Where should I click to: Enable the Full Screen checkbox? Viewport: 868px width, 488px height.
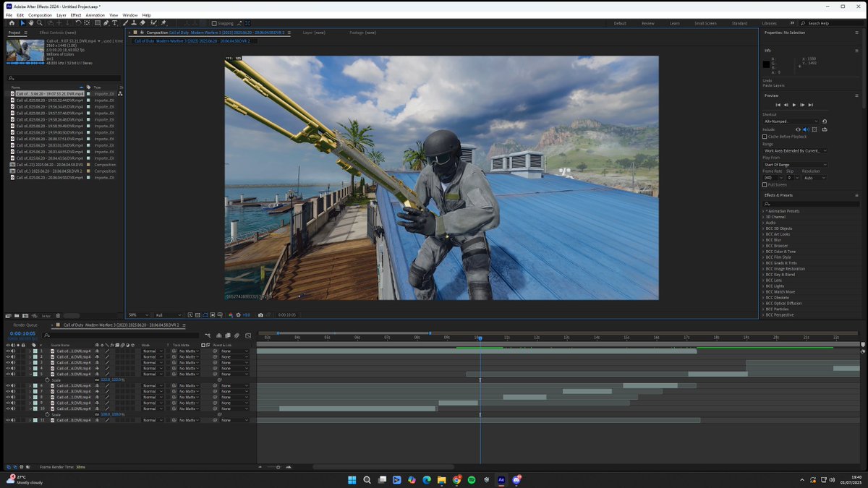pos(765,185)
